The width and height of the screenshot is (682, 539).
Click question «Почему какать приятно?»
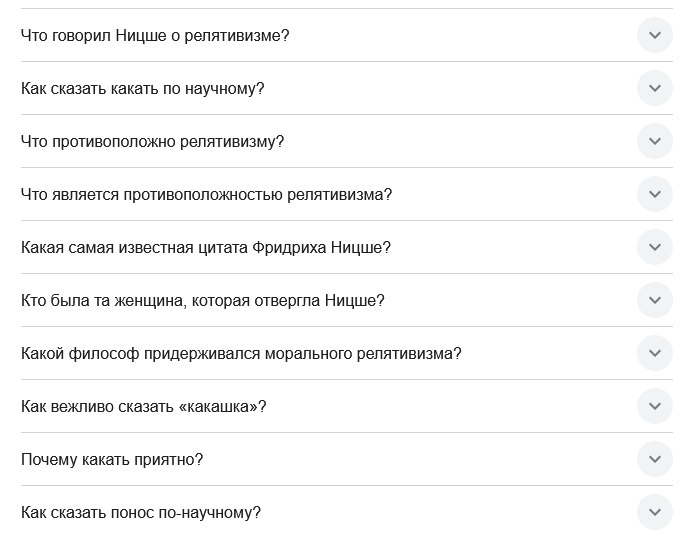point(112,459)
